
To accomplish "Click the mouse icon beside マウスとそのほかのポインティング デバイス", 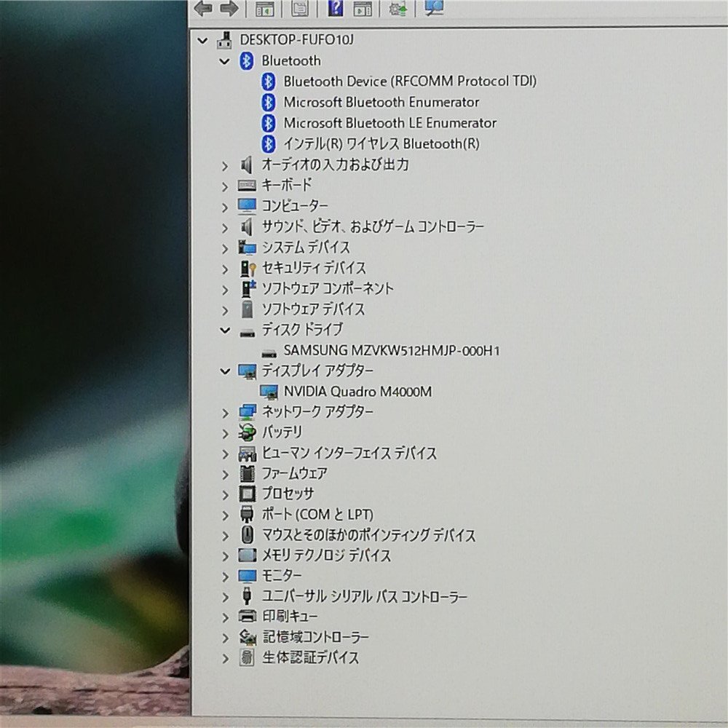I will [248, 534].
